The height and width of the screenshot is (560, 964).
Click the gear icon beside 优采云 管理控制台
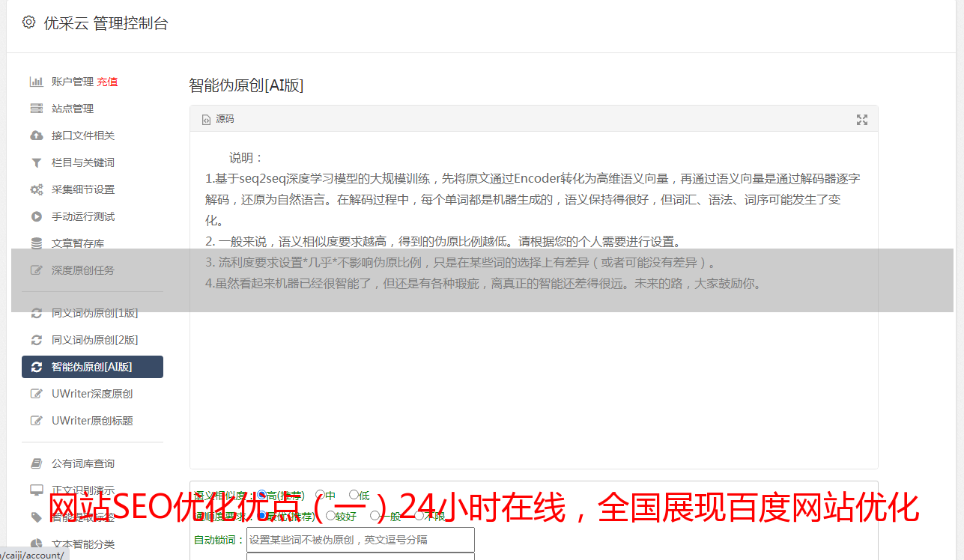click(x=28, y=22)
